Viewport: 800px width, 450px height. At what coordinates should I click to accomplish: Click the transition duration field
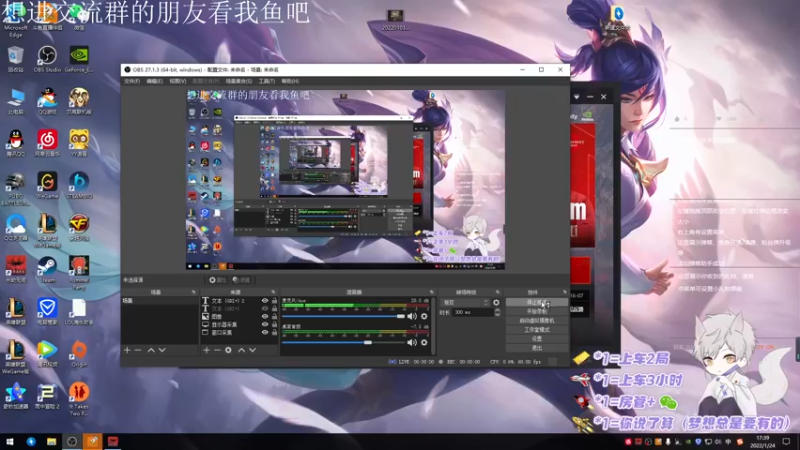pyautogui.click(x=473, y=312)
